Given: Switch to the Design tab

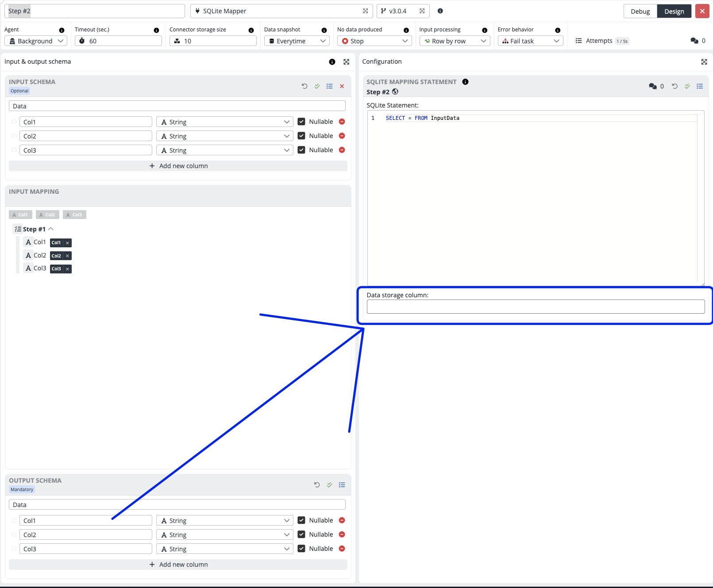Looking at the screenshot, I should coord(674,12).
